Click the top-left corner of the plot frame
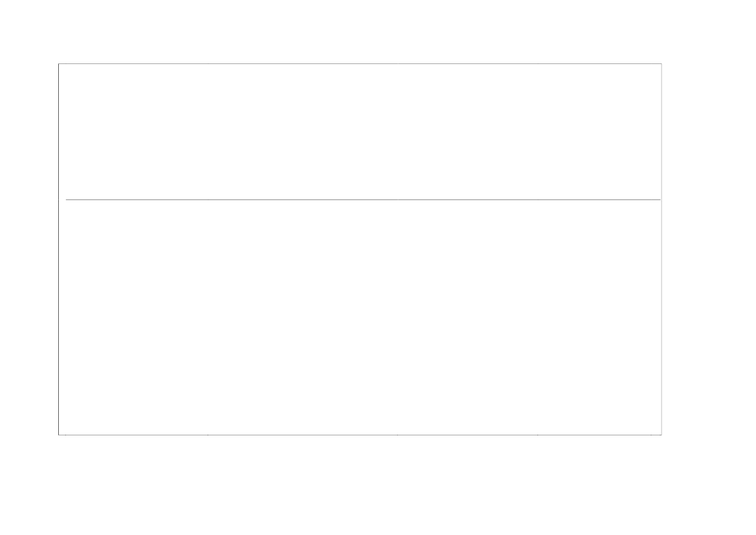Screen dimensions: 756x535 pyautogui.click(x=59, y=63)
